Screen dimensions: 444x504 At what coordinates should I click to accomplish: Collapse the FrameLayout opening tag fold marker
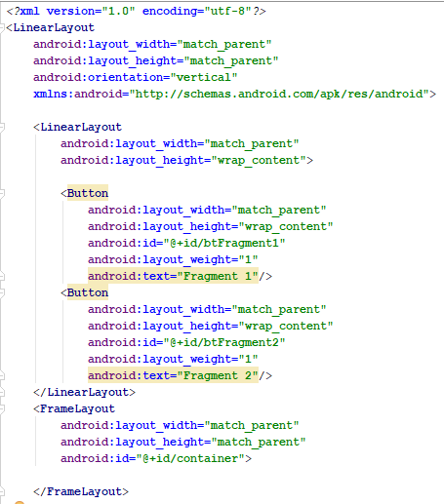pyautogui.click(x=2, y=408)
